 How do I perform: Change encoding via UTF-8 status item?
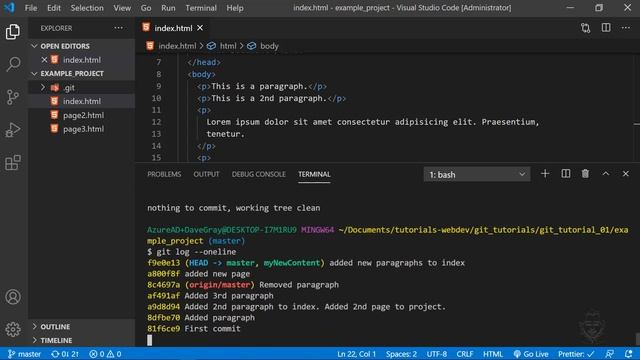[x=437, y=354]
